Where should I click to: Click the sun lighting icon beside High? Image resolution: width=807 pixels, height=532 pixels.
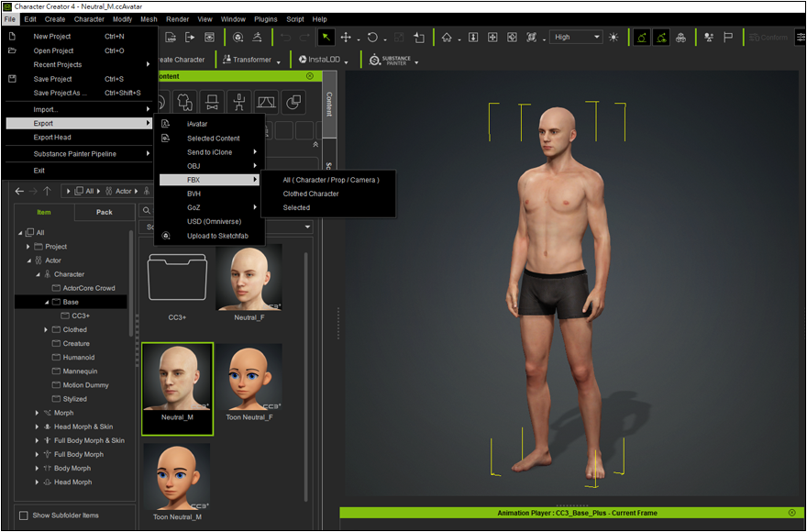click(x=614, y=38)
